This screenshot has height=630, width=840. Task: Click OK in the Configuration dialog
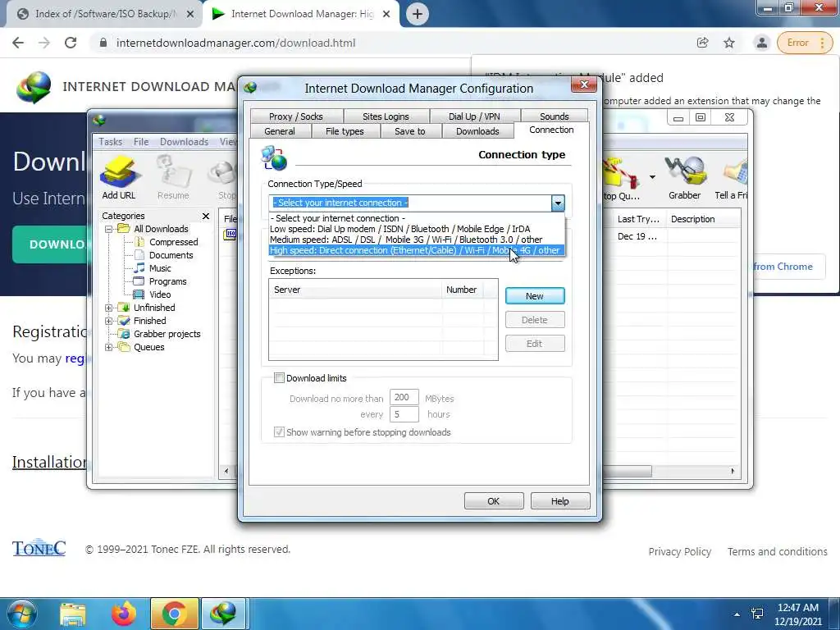pyautogui.click(x=493, y=501)
